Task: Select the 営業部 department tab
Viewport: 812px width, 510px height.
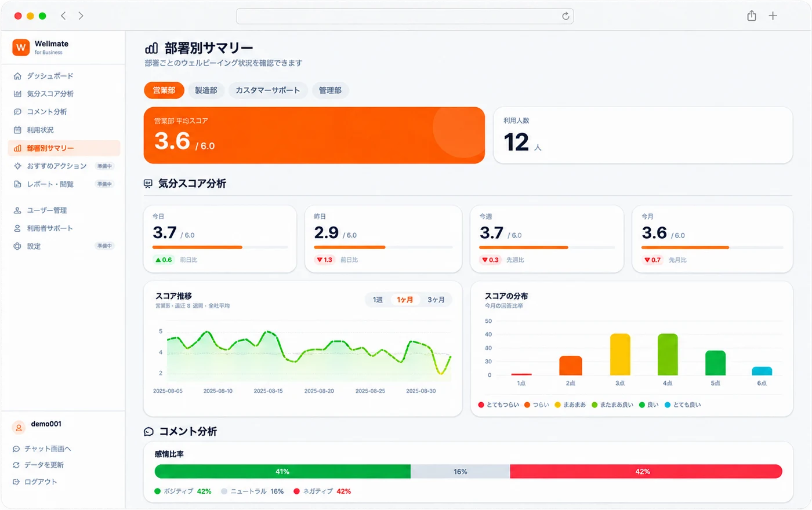Action: click(x=164, y=90)
